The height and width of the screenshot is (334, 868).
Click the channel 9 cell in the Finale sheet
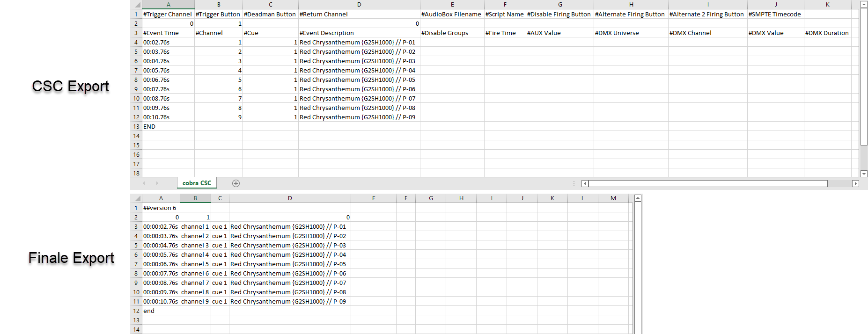195,302
